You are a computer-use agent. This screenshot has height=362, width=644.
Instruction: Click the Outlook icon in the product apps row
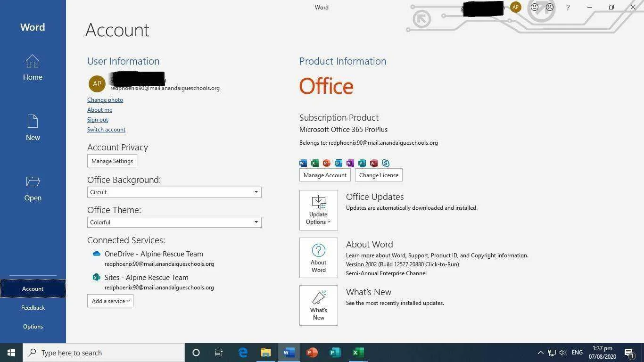tap(339, 163)
